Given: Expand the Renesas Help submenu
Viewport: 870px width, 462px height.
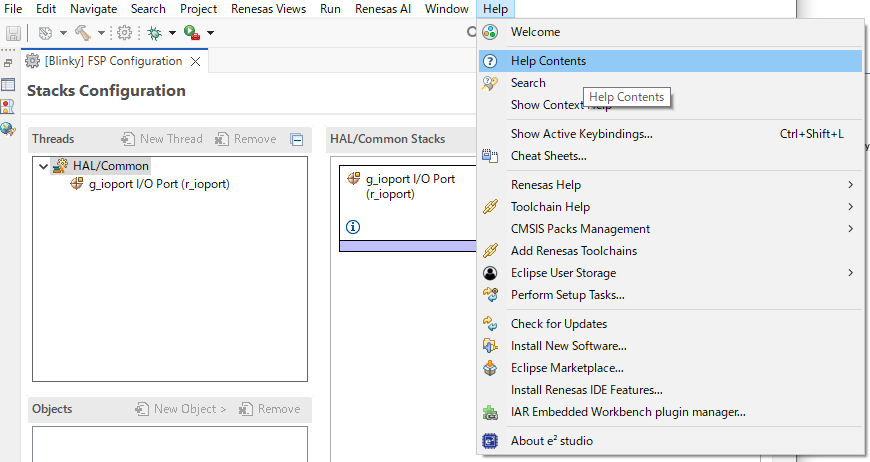Looking at the screenshot, I should click(670, 185).
